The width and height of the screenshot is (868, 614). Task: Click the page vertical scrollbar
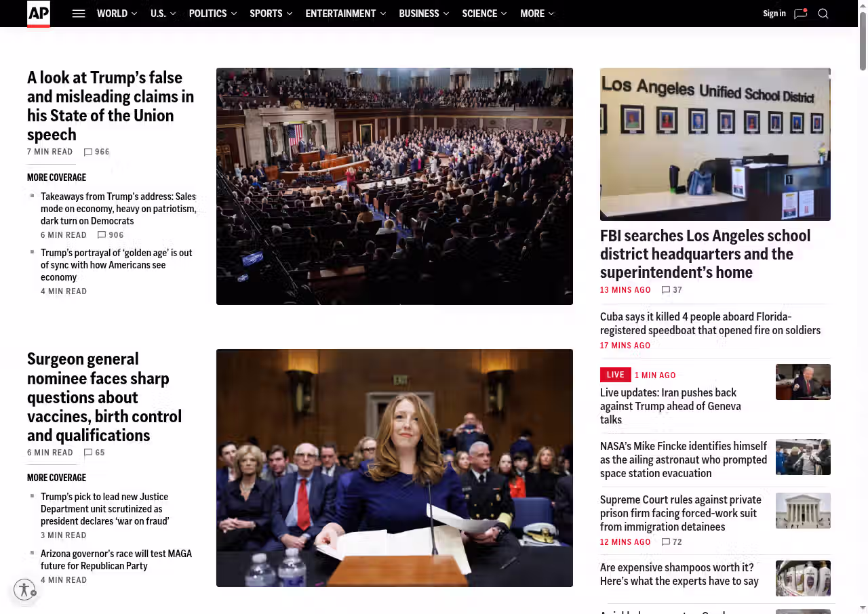coord(863,41)
